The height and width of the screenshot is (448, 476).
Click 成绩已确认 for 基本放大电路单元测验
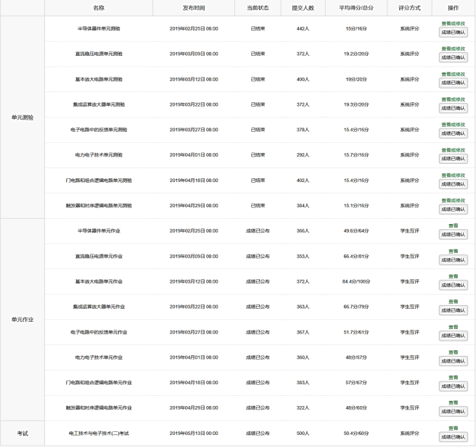(x=453, y=83)
